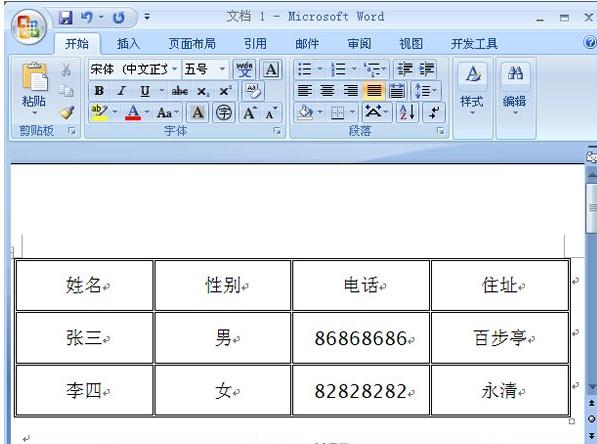Sort text with A-Z icon
Viewport: 597px width, 444px height.
(x=407, y=113)
